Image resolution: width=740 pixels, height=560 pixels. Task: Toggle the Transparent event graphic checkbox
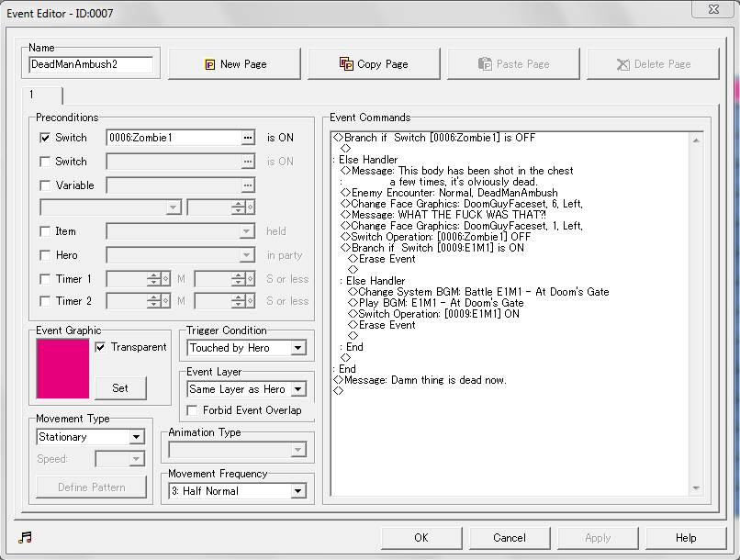101,347
